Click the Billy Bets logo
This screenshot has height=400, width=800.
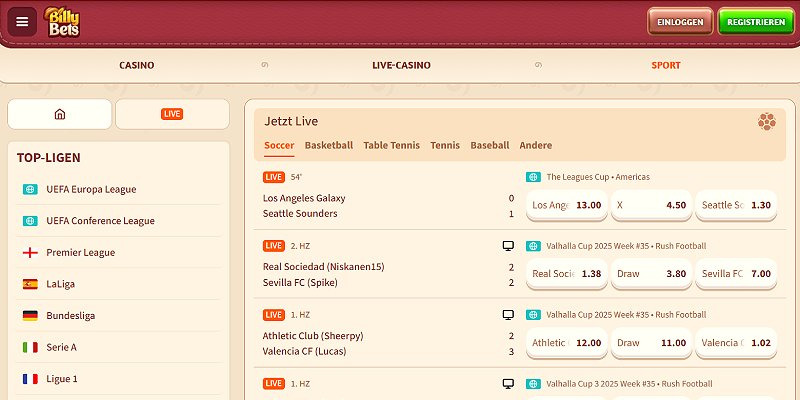point(62,21)
